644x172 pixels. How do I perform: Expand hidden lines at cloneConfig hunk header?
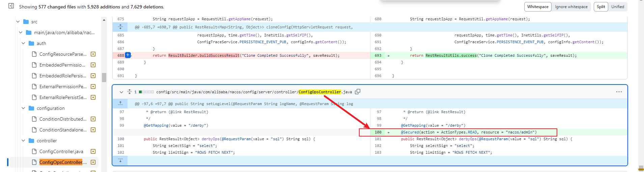[x=120, y=27]
